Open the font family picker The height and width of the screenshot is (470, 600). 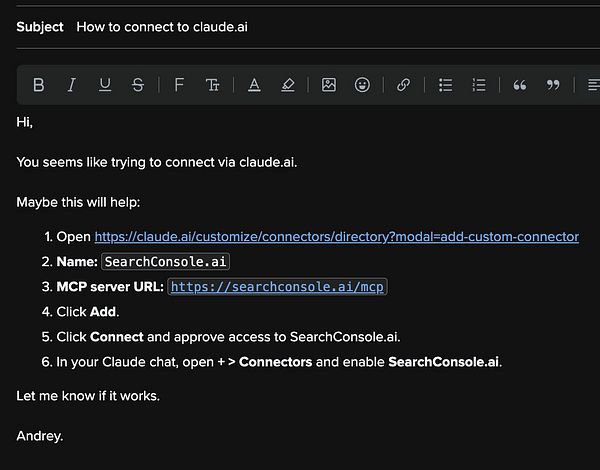tap(179, 85)
